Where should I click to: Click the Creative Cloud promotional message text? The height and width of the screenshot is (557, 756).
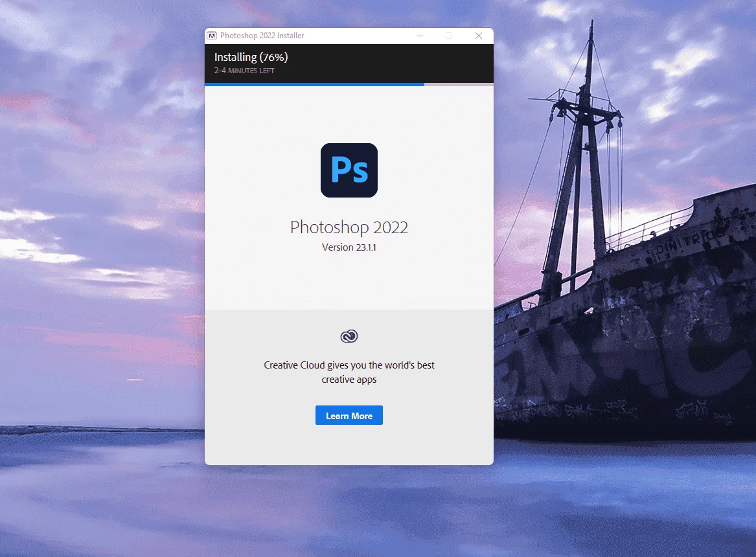coord(349,372)
